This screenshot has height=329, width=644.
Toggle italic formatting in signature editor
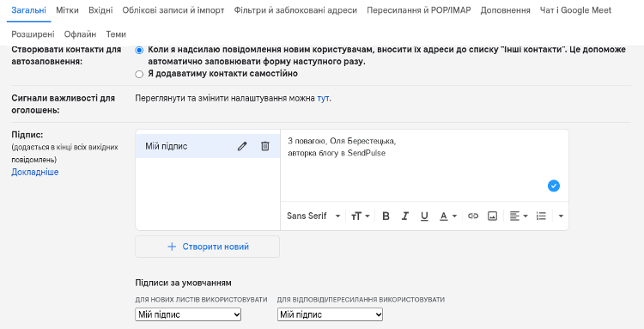coord(405,216)
